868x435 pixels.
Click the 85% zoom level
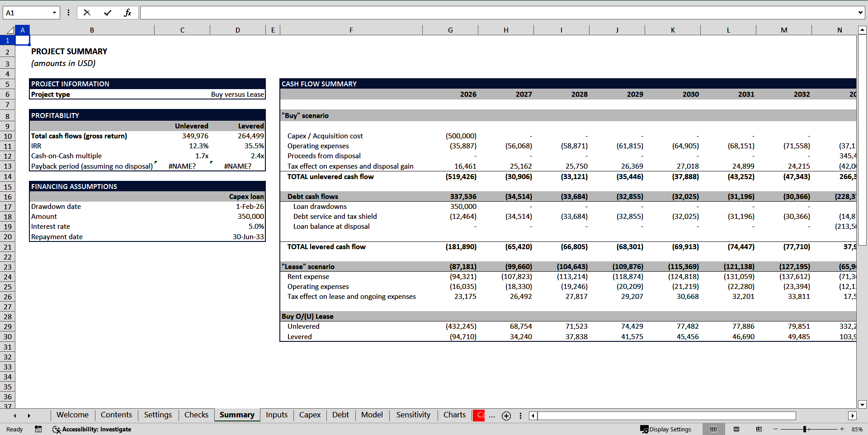pos(857,429)
